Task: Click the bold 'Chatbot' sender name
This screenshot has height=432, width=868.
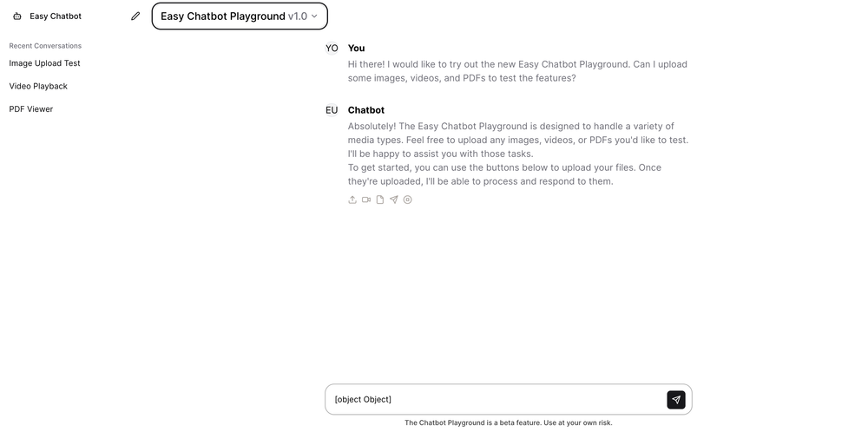Action: 366,110
